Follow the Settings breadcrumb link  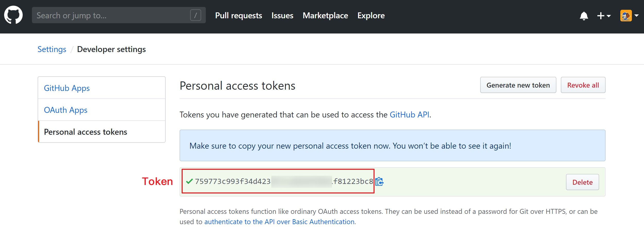[x=52, y=49]
